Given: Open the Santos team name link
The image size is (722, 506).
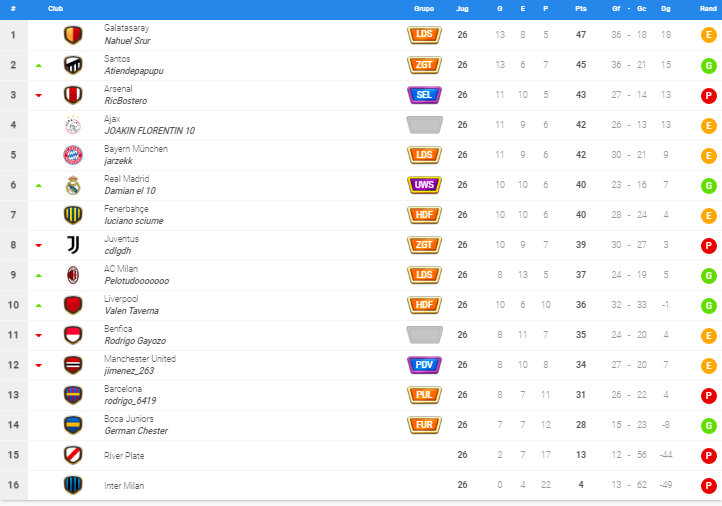Looking at the screenshot, I should pyautogui.click(x=117, y=59).
